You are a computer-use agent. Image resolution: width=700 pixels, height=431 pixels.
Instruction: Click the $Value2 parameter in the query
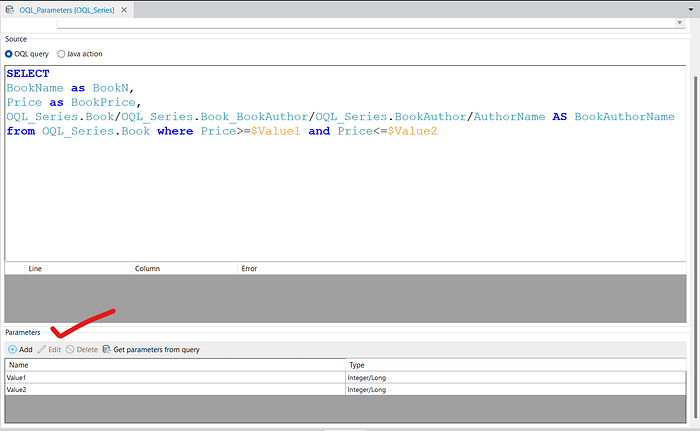point(412,131)
